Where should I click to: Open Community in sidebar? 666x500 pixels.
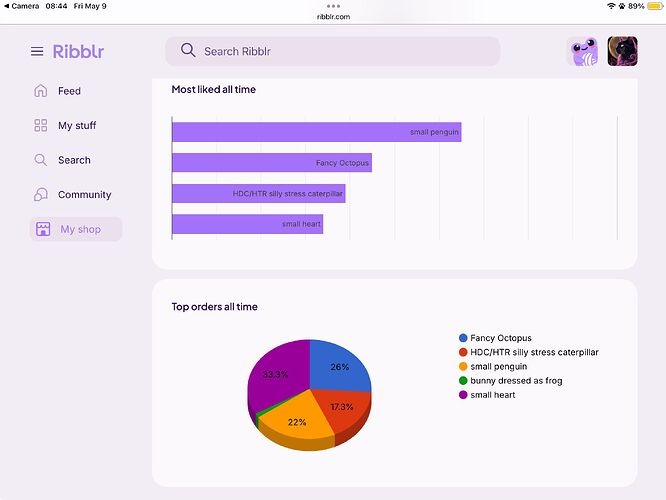click(85, 195)
